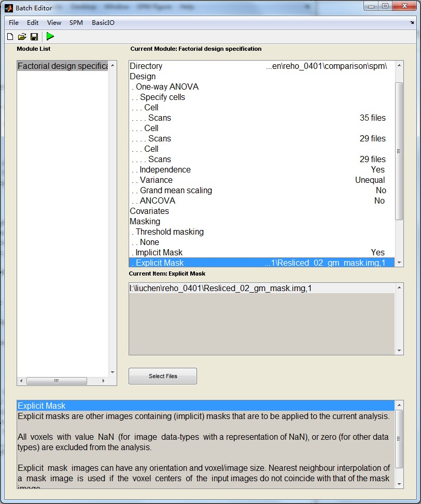
Task: Select the Specify cells row
Action: click(x=261, y=97)
